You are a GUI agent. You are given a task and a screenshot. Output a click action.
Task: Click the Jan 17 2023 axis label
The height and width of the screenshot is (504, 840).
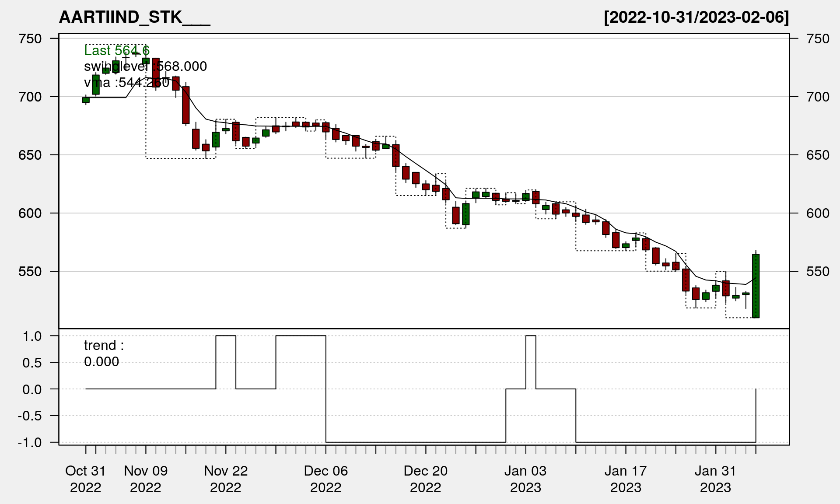[626, 479]
